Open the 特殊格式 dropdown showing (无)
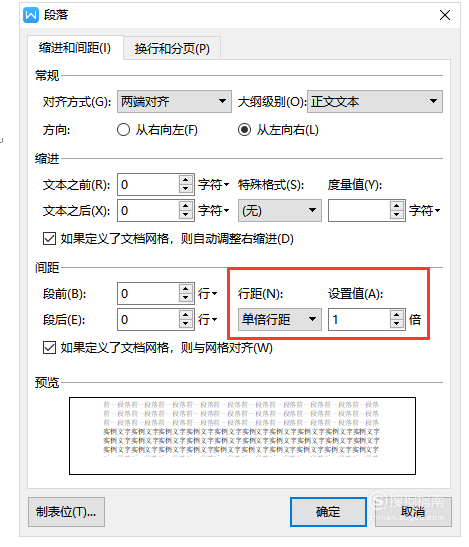 tap(280, 210)
